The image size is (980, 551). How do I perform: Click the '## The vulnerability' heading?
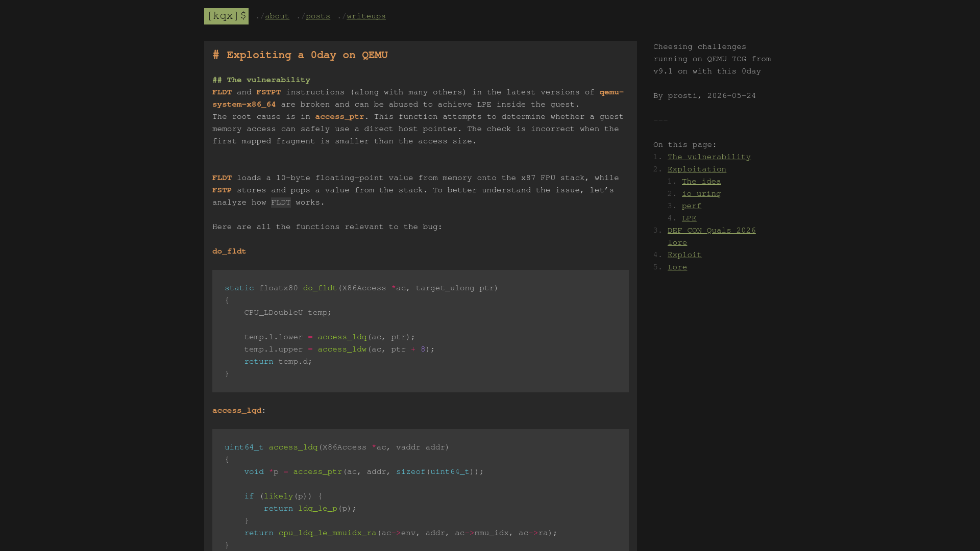(x=261, y=80)
